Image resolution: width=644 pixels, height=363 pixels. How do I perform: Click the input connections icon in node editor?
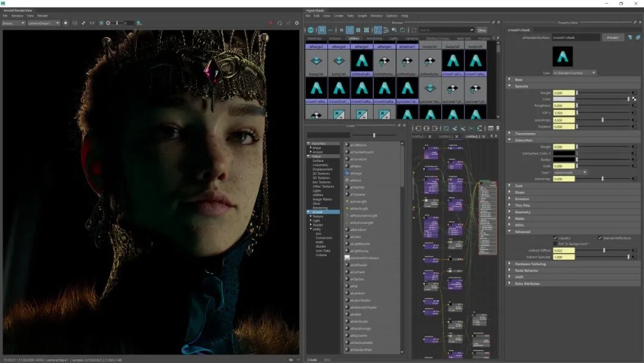point(418,129)
